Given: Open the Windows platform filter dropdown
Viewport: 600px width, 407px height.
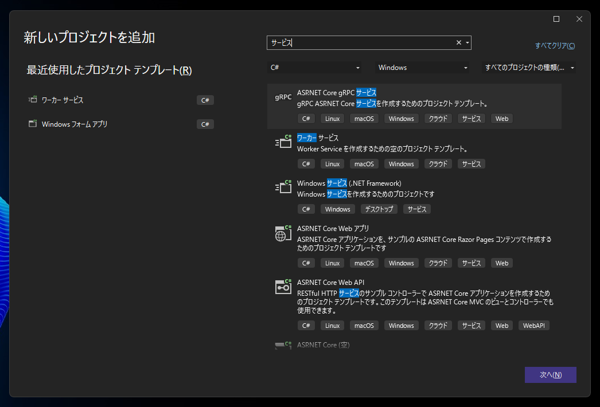Looking at the screenshot, I should tap(422, 68).
